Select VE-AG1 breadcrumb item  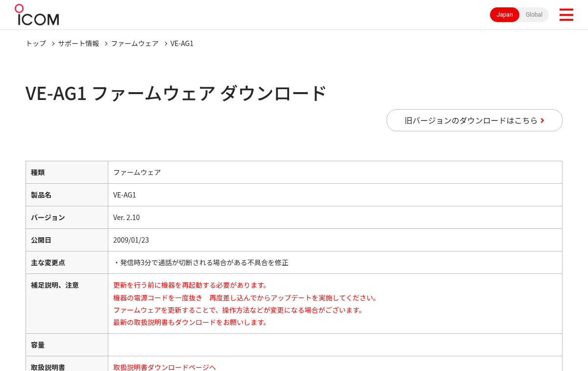(x=182, y=43)
